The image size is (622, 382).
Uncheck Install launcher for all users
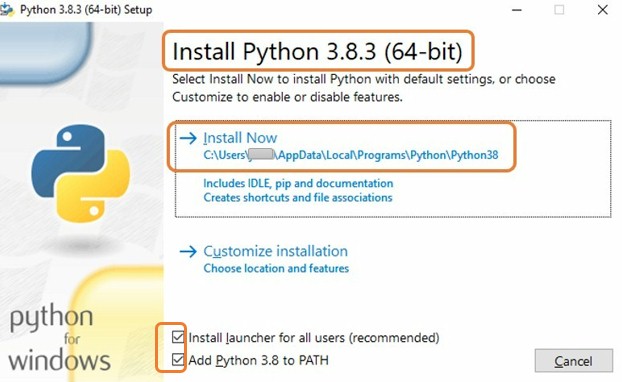178,337
